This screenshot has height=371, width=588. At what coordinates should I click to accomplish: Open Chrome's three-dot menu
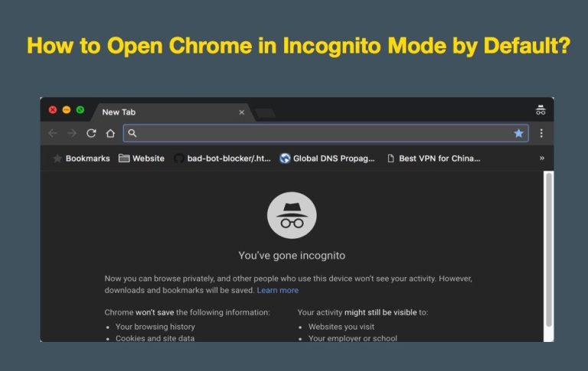point(541,133)
